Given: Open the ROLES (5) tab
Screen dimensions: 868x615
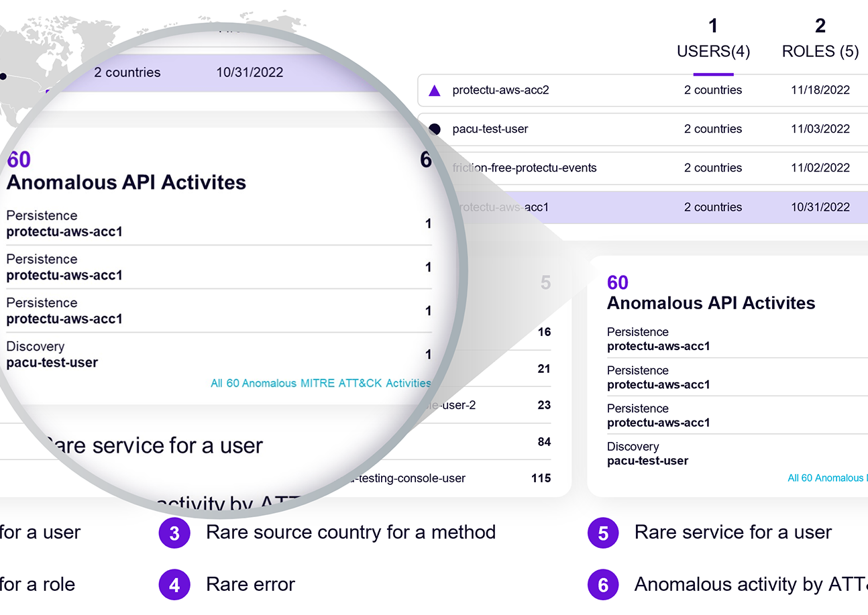Looking at the screenshot, I should [x=820, y=51].
